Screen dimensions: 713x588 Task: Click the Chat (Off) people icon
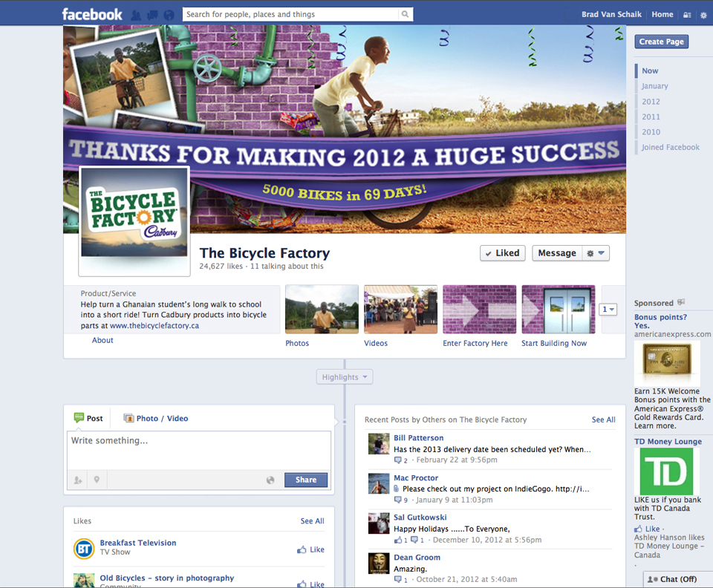(x=653, y=579)
